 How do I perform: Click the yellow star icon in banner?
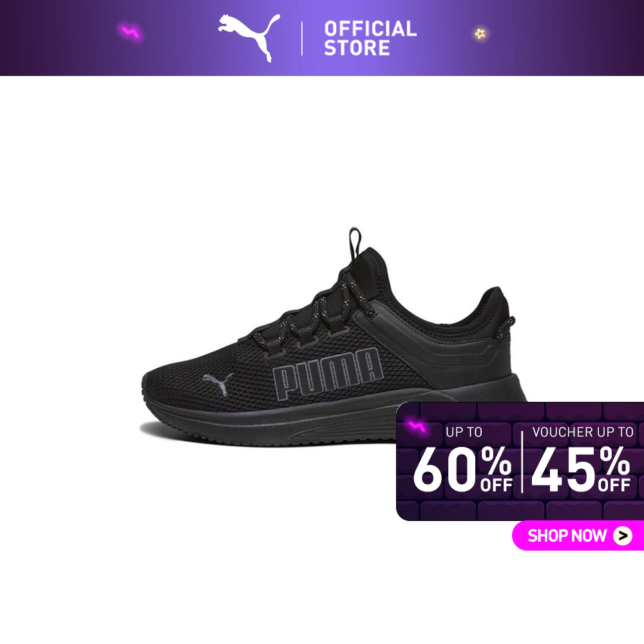[x=480, y=33]
